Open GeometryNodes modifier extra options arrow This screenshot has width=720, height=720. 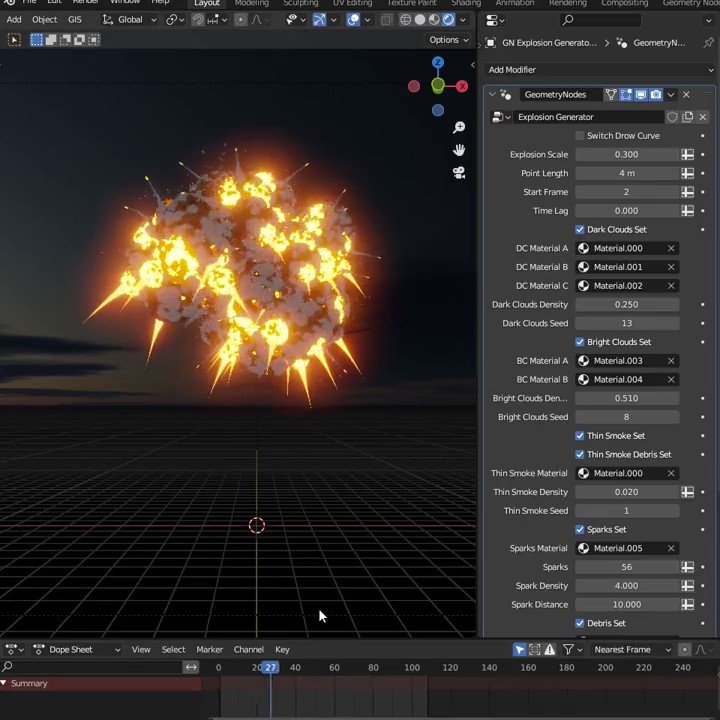pos(671,95)
